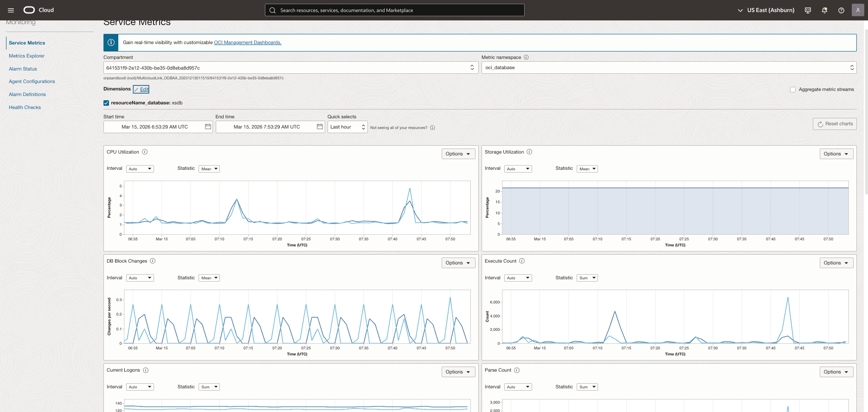Click the Edit dimensions button
This screenshot has height=412, width=868.
pos(141,89)
